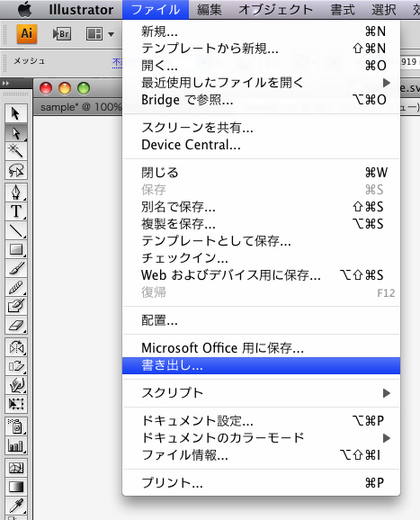
Task: Open the 編集 menu
Action: point(210,10)
